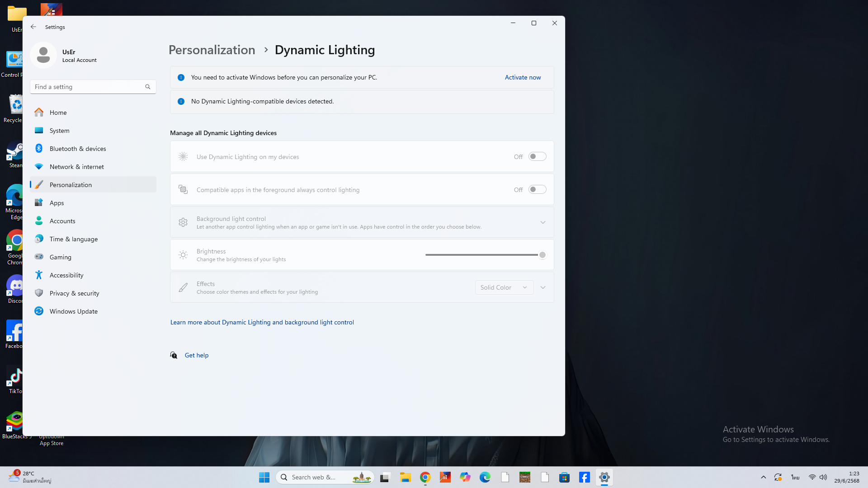Open the volume icon in system tray

(823, 477)
